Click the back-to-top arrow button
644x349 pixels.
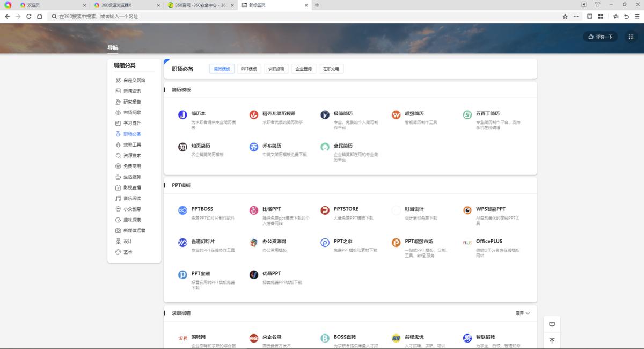(552, 340)
